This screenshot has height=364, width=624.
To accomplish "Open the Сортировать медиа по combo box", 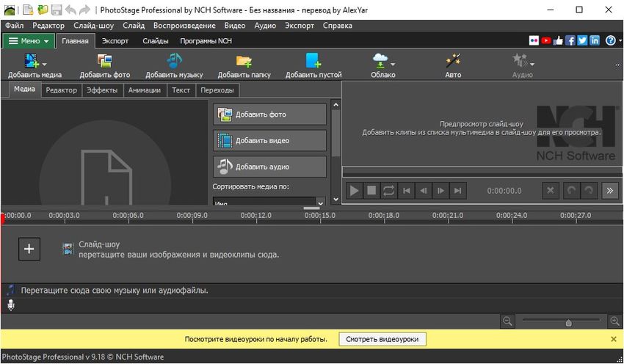I will 269,201.
